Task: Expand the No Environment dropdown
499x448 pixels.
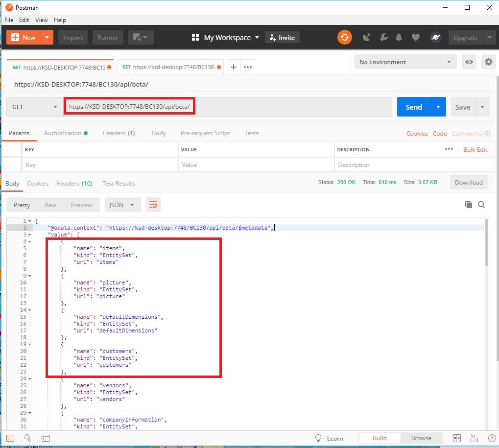Action: point(405,62)
